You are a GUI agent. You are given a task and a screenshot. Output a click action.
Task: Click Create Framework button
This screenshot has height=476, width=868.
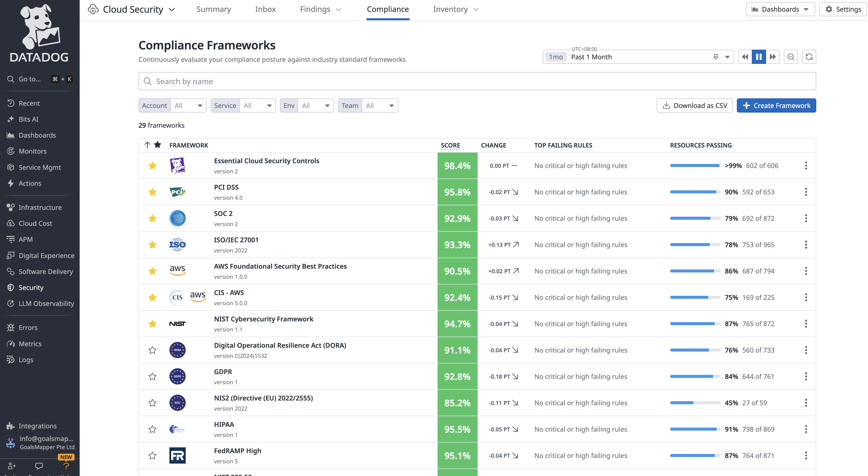(x=776, y=106)
